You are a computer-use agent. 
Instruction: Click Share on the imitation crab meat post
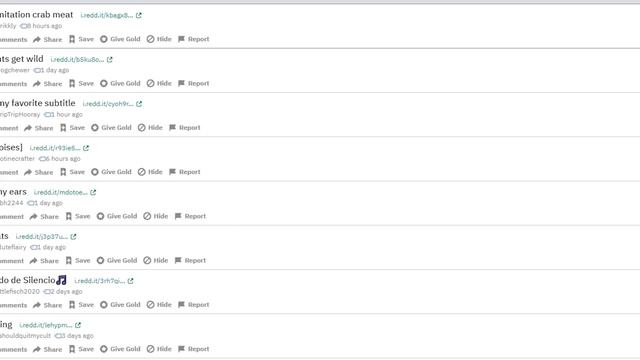coord(48,39)
